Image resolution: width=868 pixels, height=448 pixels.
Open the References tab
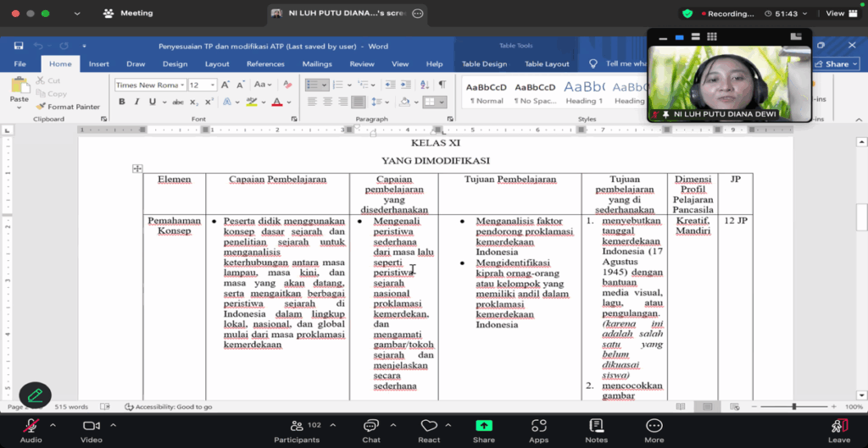tap(265, 64)
